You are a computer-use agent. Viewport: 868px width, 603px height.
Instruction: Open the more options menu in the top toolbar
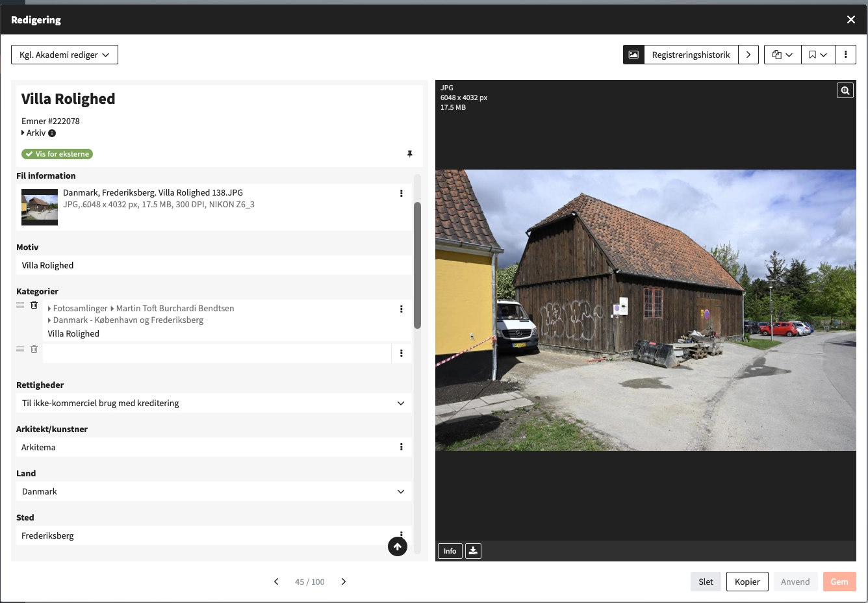point(846,55)
